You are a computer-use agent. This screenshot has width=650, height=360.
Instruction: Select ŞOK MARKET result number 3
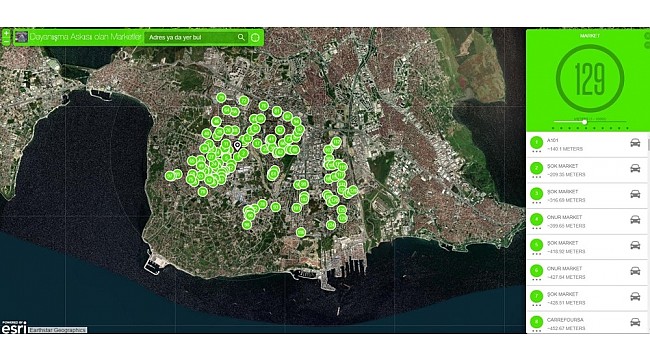[x=587, y=196]
